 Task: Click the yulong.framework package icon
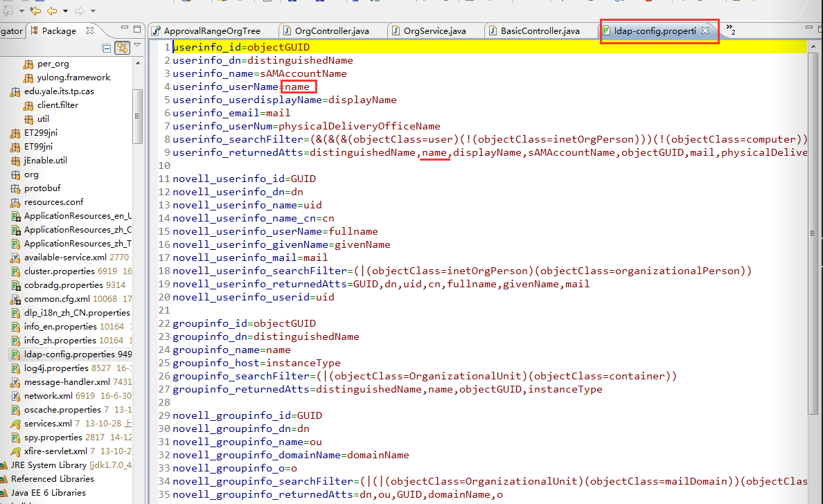coord(28,78)
